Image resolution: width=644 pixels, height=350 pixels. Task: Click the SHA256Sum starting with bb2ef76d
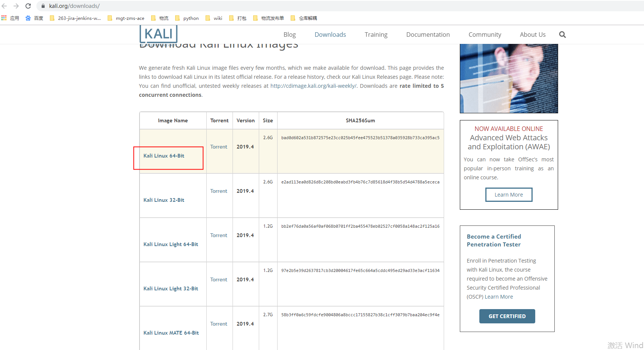(x=360, y=226)
